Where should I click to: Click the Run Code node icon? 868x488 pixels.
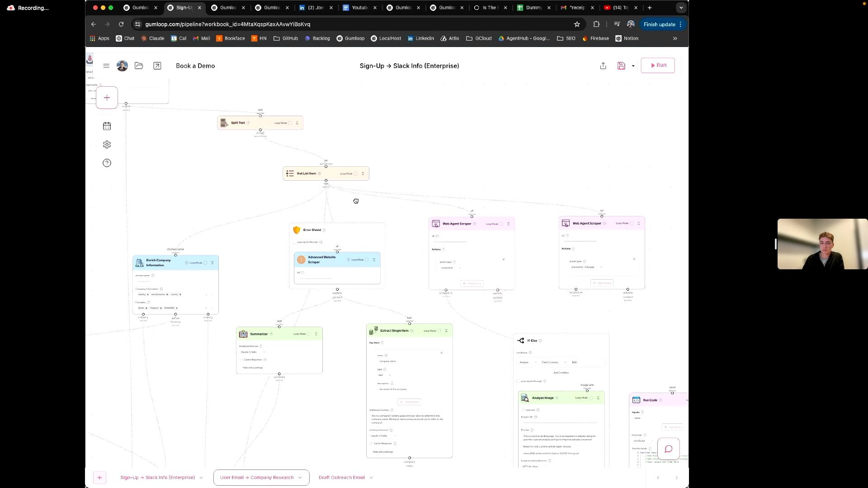coord(636,400)
